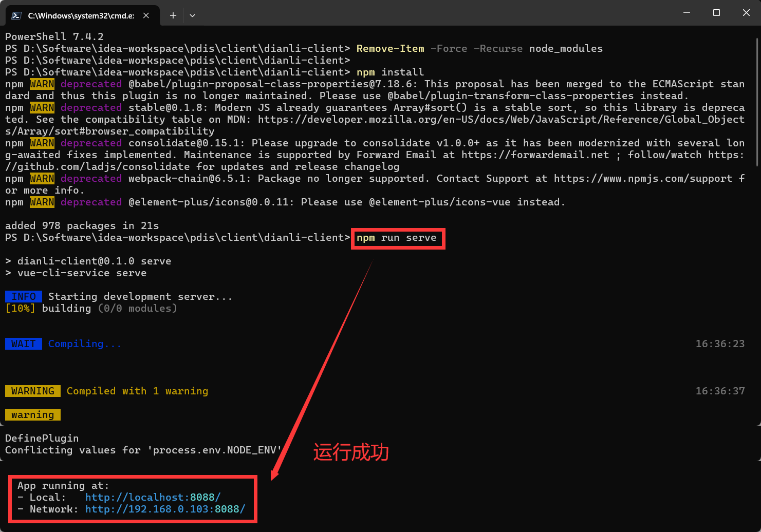Click the 'npm run serve' command text
Viewport: 761px width, 532px height.
tap(396, 237)
